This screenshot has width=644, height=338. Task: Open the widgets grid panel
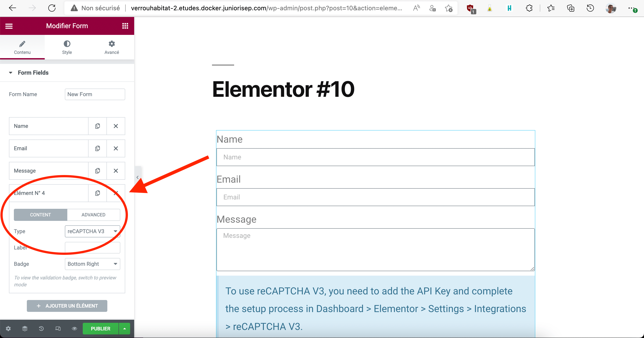coord(125,26)
